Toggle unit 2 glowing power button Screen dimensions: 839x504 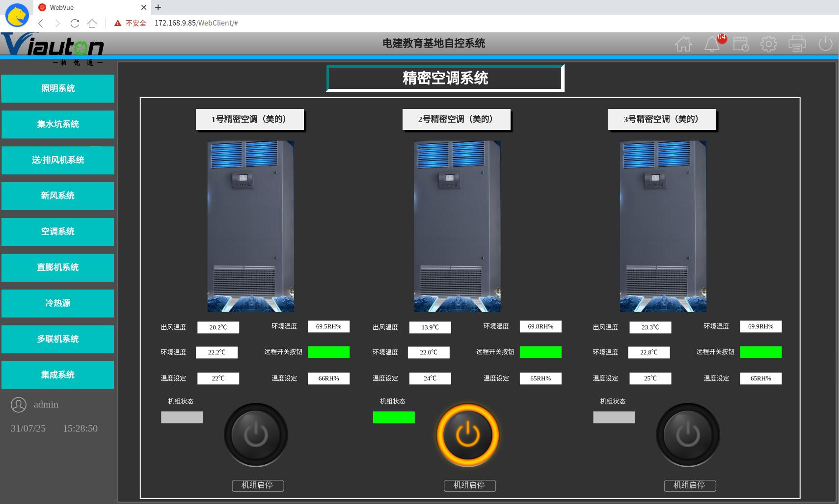468,435
